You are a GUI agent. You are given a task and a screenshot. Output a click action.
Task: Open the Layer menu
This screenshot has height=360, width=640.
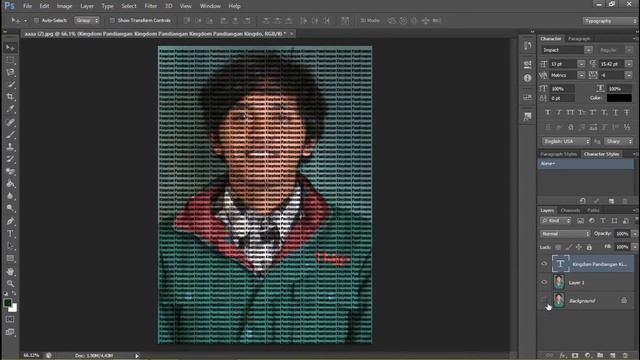pos(87,6)
